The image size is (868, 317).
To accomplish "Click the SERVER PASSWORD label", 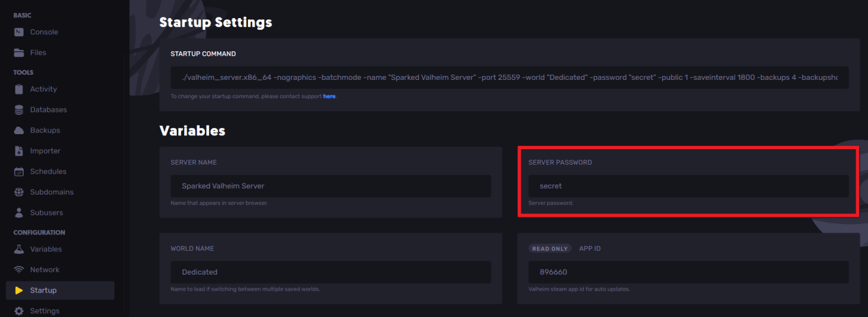I will pos(560,162).
